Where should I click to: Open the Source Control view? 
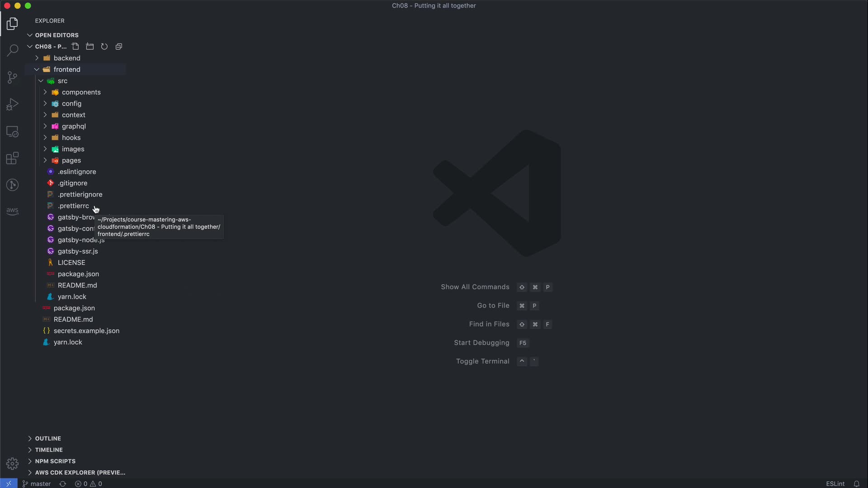(x=12, y=77)
